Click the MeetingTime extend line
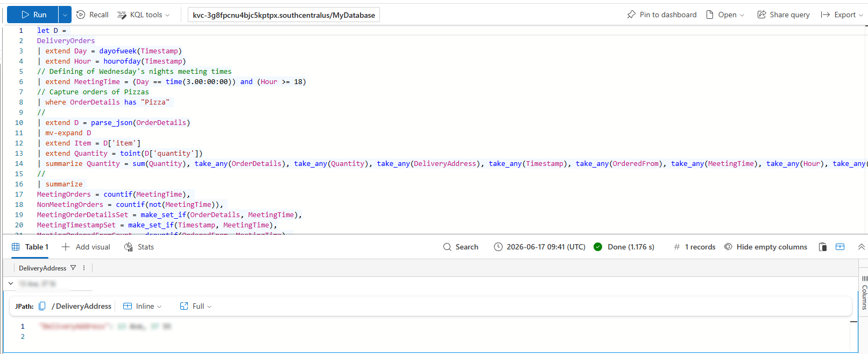Screen dimensions: 868x354 pyautogui.click(x=172, y=82)
